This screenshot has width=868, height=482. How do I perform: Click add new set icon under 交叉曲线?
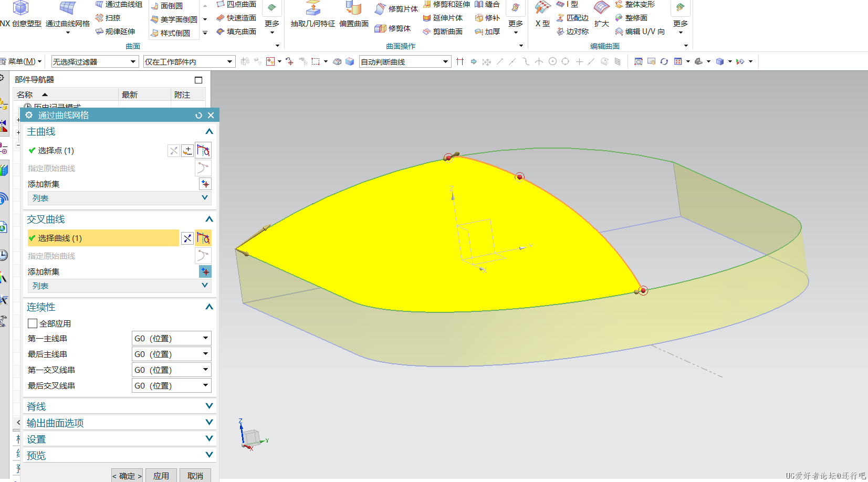click(x=205, y=271)
